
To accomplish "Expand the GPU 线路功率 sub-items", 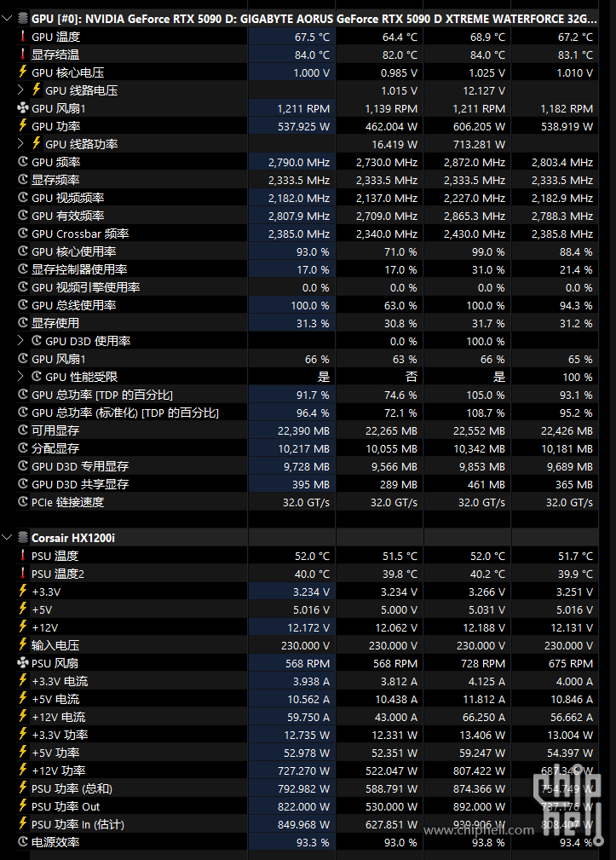I will point(21,144).
